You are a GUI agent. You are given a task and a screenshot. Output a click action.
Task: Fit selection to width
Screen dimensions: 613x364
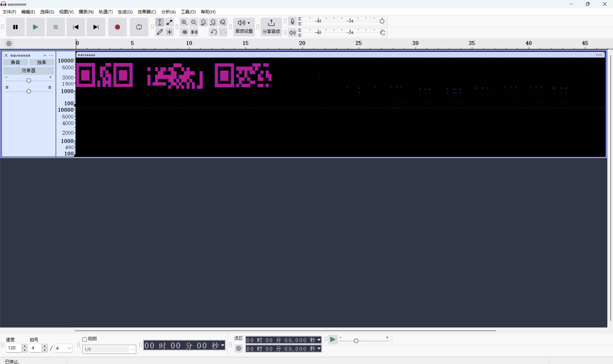(x=204, y=22)
